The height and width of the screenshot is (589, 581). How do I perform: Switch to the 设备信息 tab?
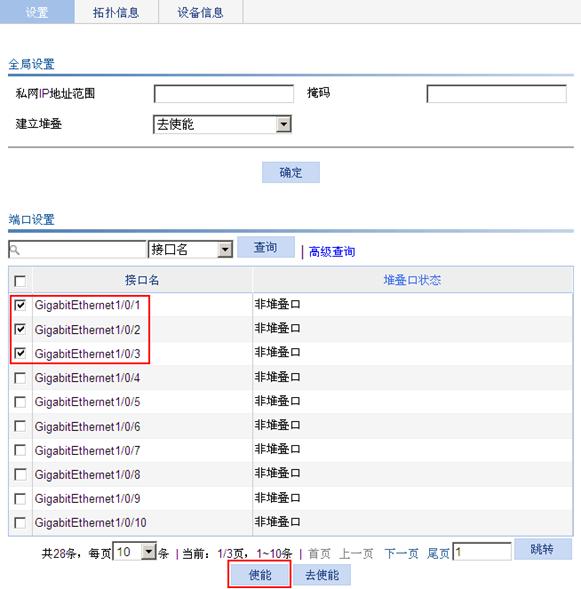tap(201, 12)
